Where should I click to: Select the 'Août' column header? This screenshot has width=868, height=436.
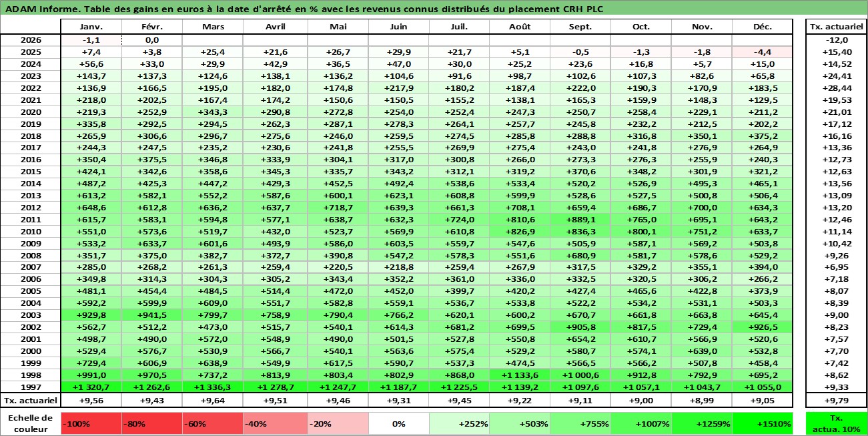[x=520, y=27]
